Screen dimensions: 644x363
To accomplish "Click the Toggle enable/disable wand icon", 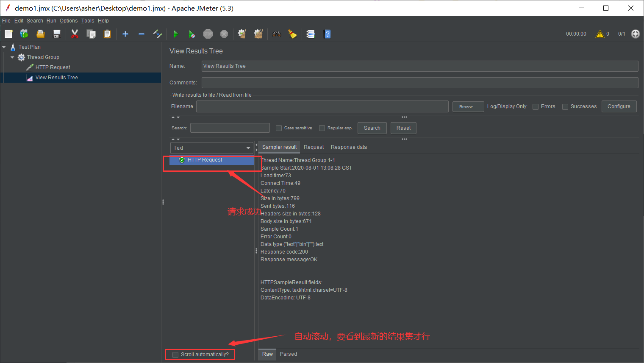I will [158, 34].
